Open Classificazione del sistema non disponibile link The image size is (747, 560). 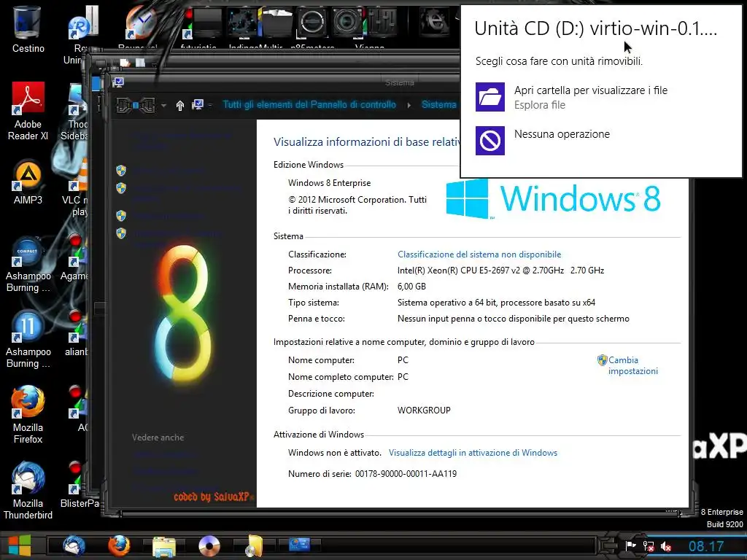pyautogui.click(x=479, y=254)
